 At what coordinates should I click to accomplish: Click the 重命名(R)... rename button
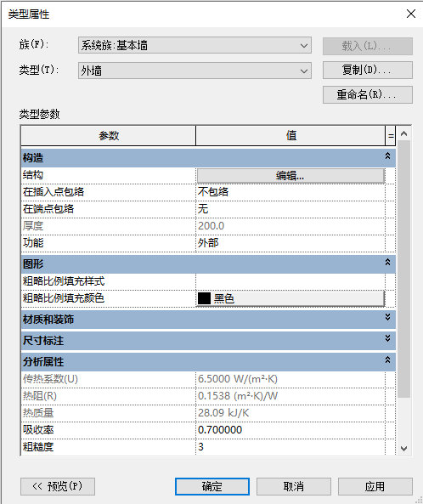[368, 95]
